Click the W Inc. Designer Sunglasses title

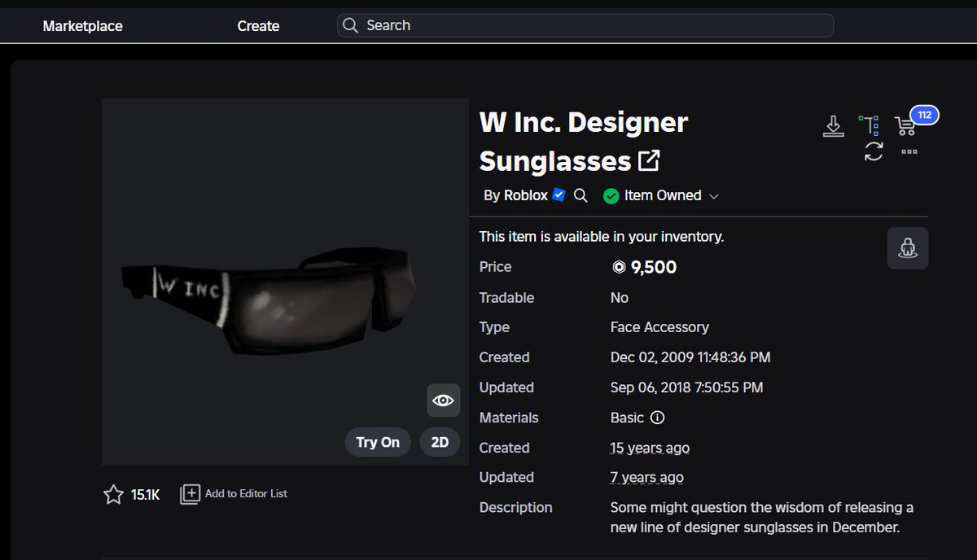coord(584,142)
